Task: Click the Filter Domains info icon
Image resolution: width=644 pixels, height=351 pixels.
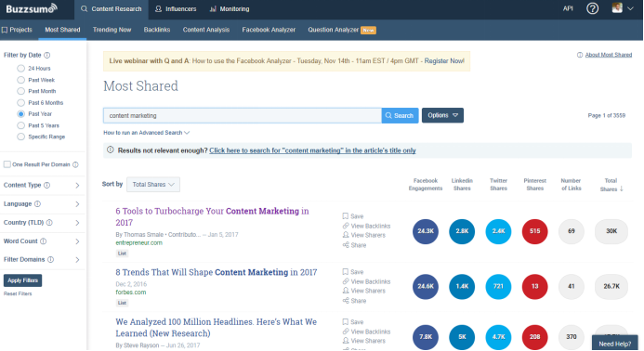Action: 50,259
